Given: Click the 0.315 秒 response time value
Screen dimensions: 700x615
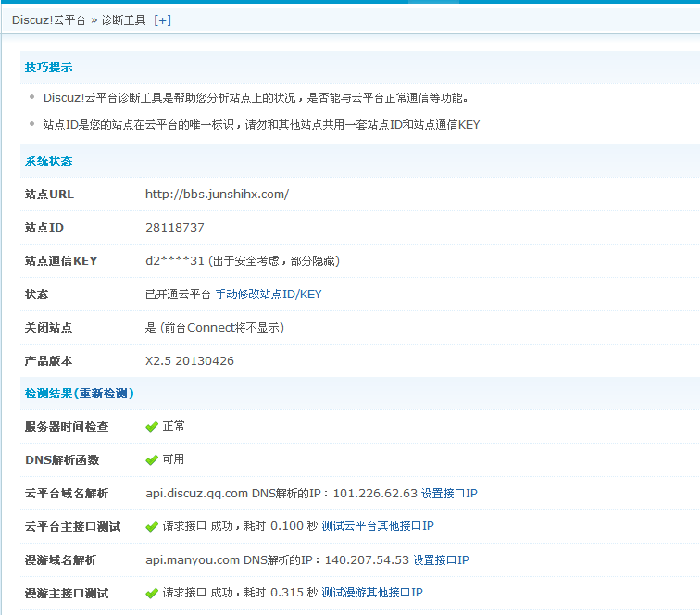Looking at the screenshot, I should [x=294, y=594].
